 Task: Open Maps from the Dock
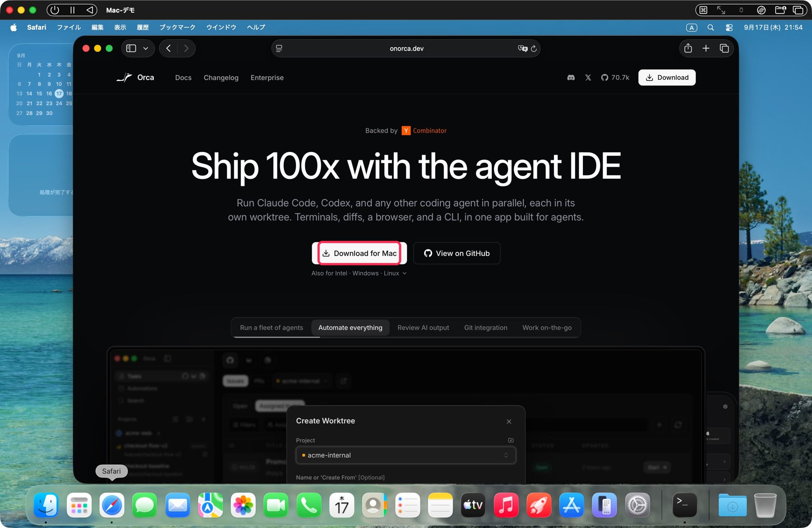point(211,505)
